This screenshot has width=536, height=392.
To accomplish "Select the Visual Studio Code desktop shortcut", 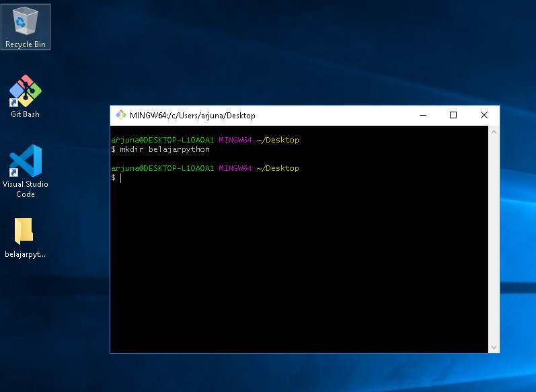I will pos(26,171).
